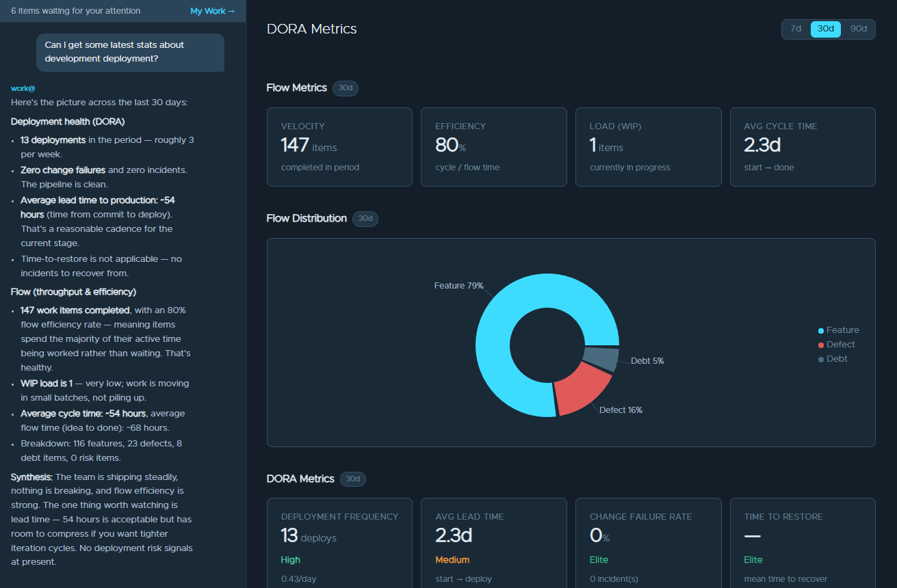The image size is (897, 588).
Task: Select the 30d time range
Action: coord(826,29)
